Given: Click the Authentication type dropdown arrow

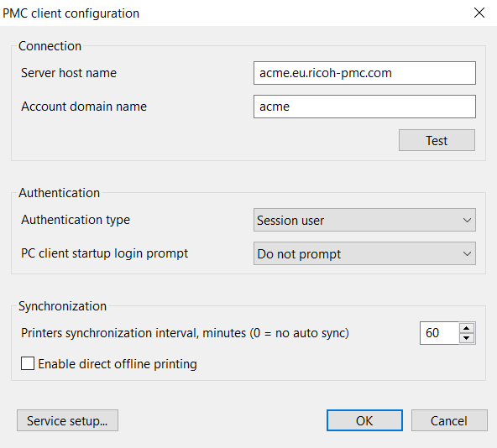Looking at the screenshot, I should click(467, 220).
